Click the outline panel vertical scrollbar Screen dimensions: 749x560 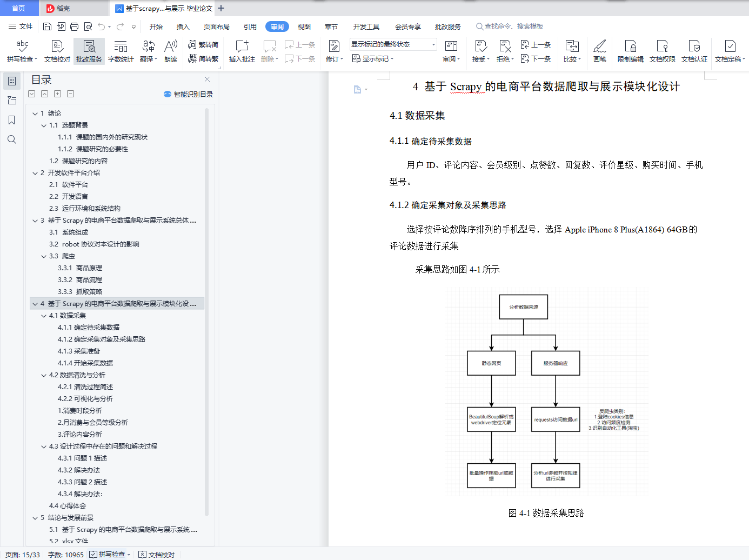pyautogui.click(x=206, y=312)
